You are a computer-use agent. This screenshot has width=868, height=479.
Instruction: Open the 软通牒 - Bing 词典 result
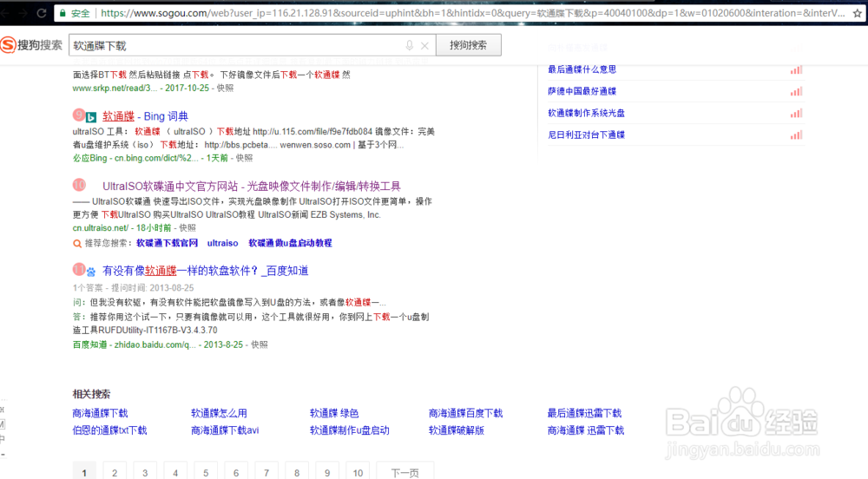(x=145, y=116)
